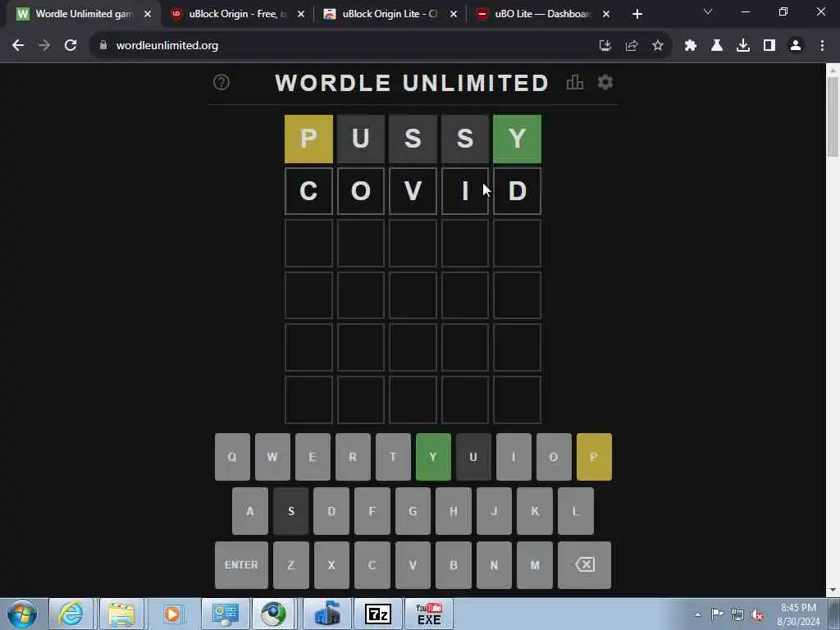
Task: Launch Internet Explorer from the taskbar
Action: pyautogui.click(x=71, y=614)
